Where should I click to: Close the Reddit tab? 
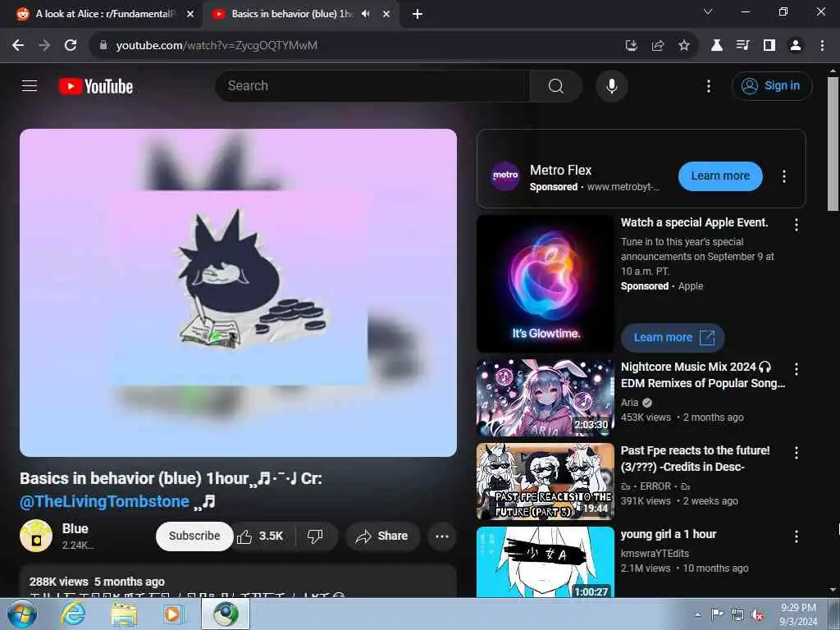[x=190, y=14]
